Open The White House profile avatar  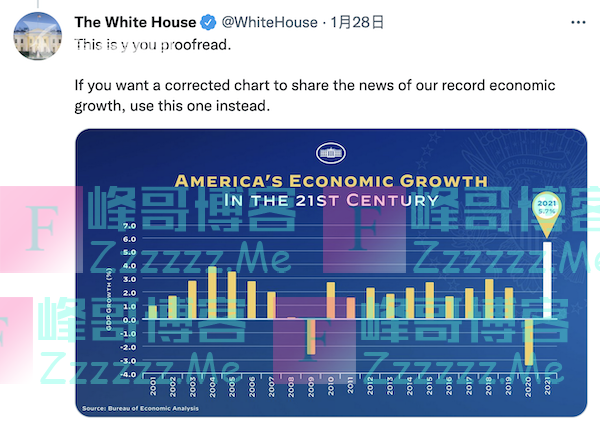click(x=39, y=37)
